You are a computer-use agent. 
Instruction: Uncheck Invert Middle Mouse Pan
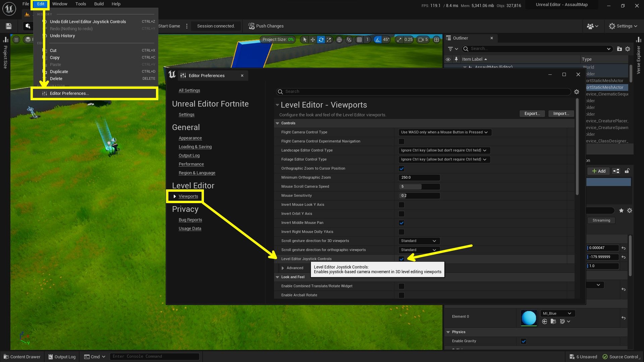pyautogui.click(x=401, y=223)
